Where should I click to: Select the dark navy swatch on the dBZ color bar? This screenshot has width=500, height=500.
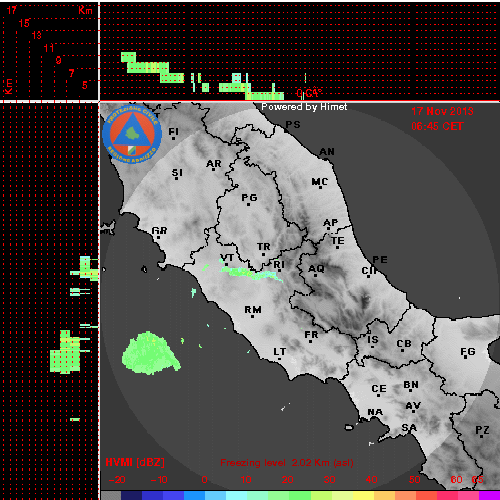point(131,495)
